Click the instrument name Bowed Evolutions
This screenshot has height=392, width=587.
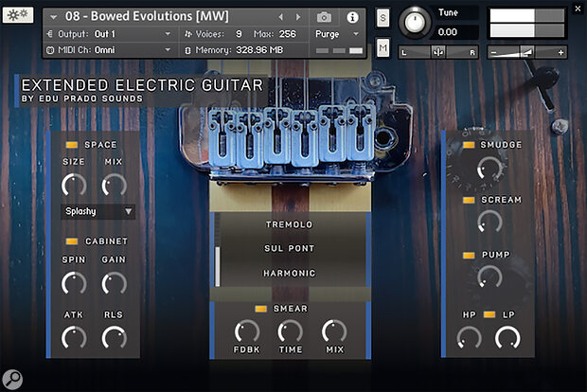click(147, 17)
